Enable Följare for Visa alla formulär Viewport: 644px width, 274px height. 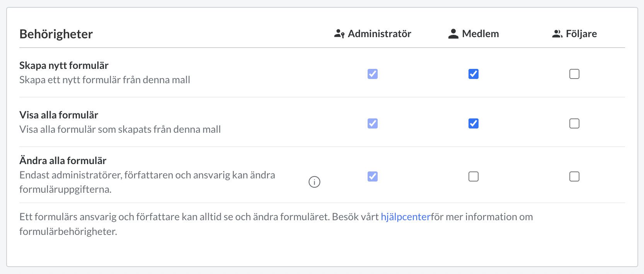574,123
